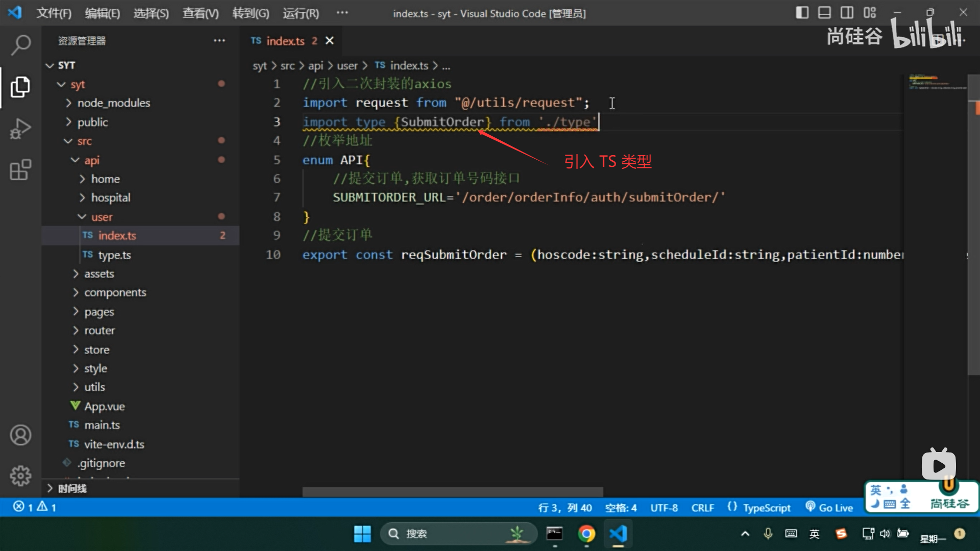Expand the node_modules folder
Viewport: 980px width, 551px height.
(x=113, y=103)
